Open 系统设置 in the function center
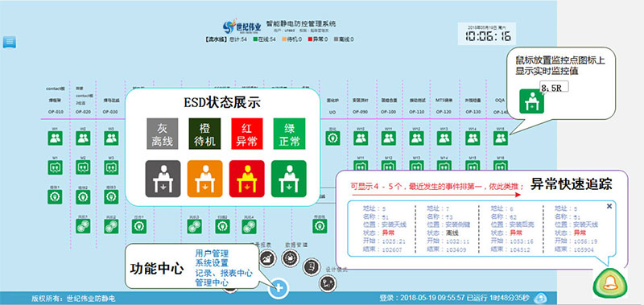The height and width of the screenshot is (305, 644). (212, 263)
